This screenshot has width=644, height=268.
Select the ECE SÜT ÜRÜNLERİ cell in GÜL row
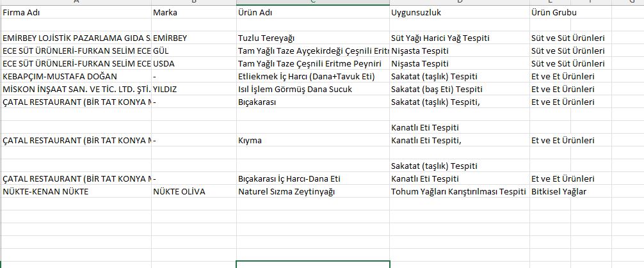76,51
